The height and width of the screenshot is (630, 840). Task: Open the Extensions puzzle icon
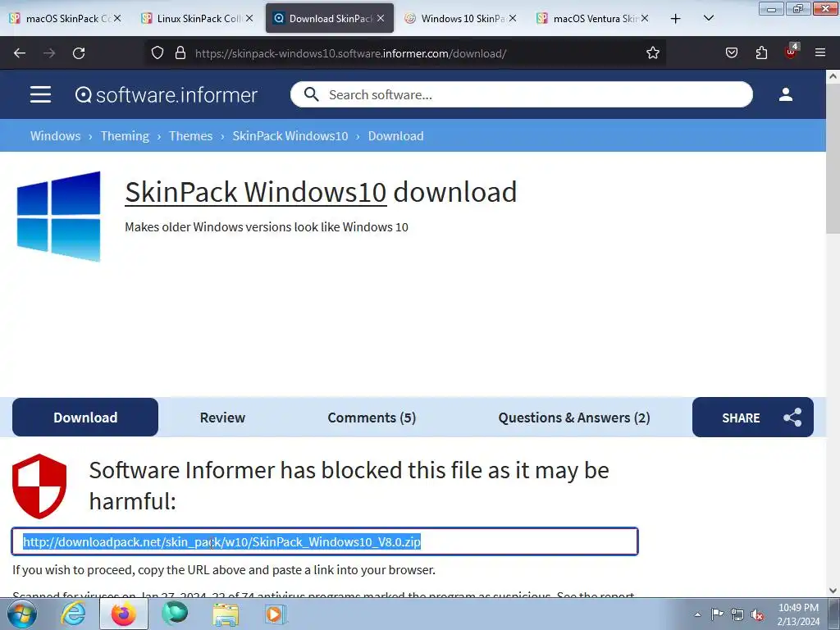coord(761,53)
